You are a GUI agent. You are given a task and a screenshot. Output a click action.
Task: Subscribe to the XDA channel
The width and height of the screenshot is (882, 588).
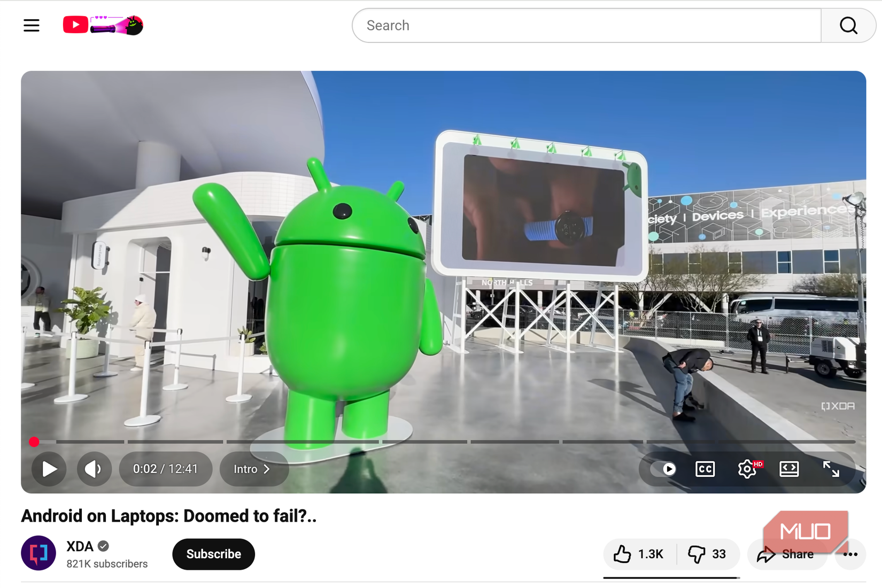tap(213, 554)
